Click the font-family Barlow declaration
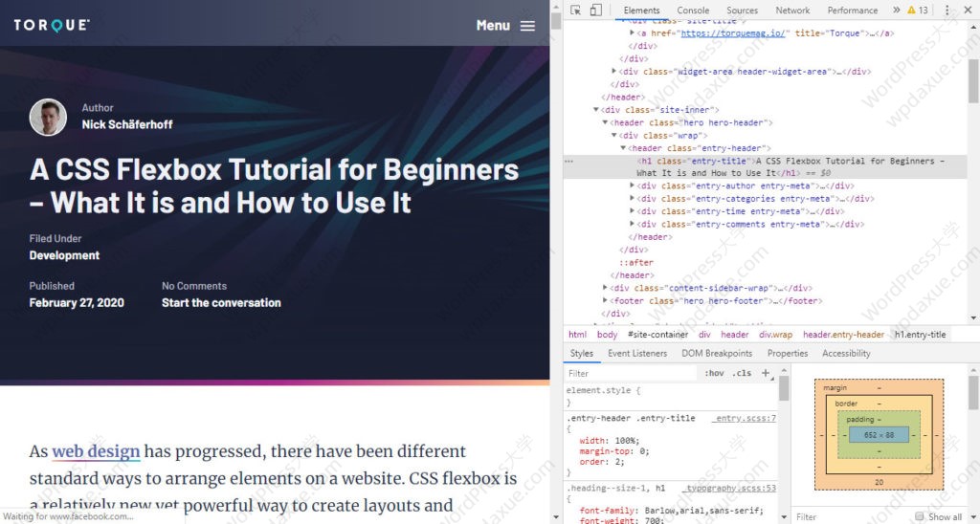Image resolution: width=980 pixels, height=524 pixels. coord(671,511)
